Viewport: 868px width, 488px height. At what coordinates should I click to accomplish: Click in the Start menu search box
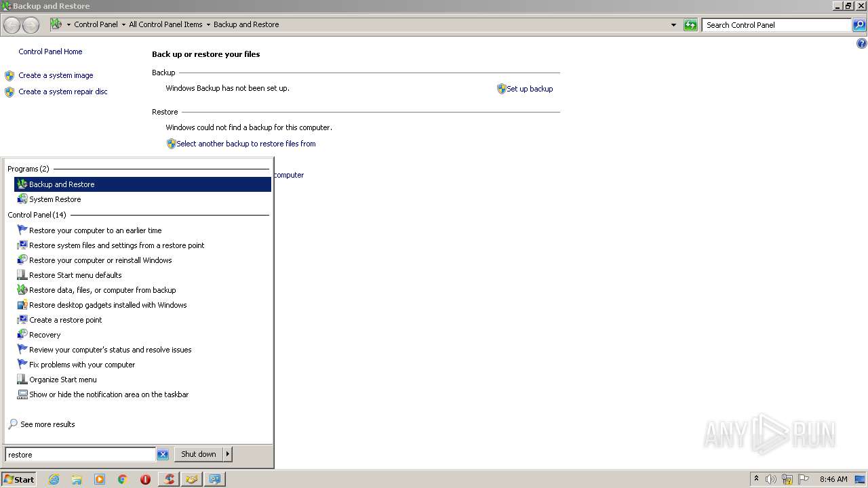coord(81,455)
